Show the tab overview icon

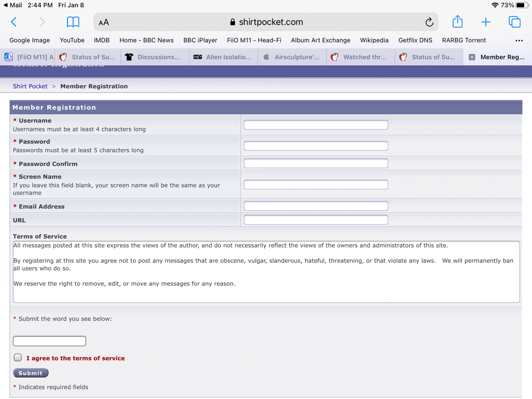pyautogui.click(x=514, y=22)
